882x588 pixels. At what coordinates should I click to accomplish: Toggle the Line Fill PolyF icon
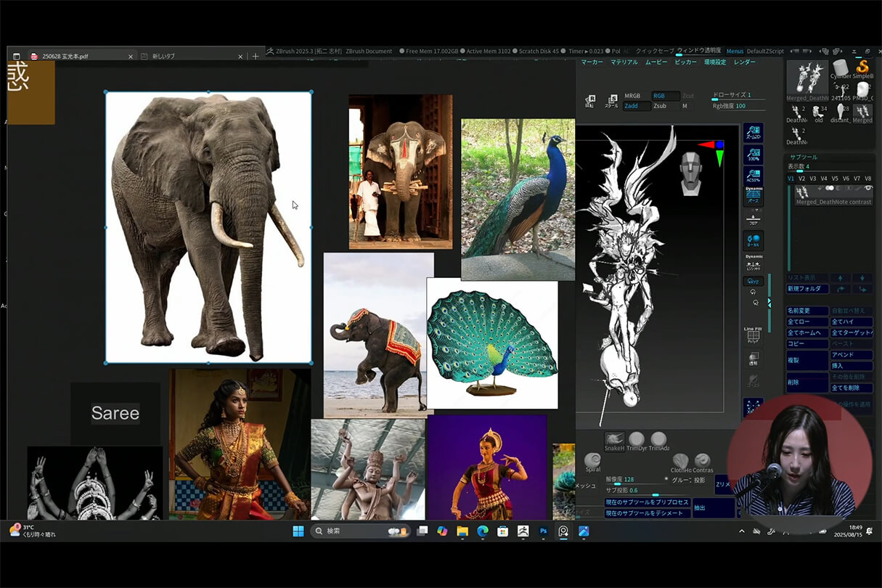point(754,335)
